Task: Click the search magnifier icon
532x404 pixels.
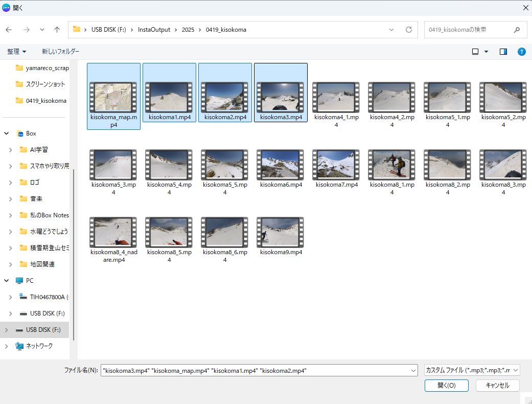Action: tap(517, 30)
